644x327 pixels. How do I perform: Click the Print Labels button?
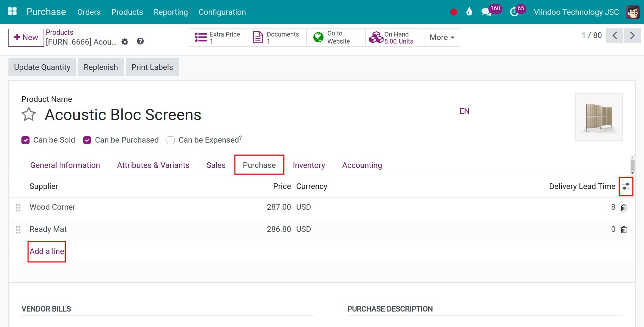point(152,67)
